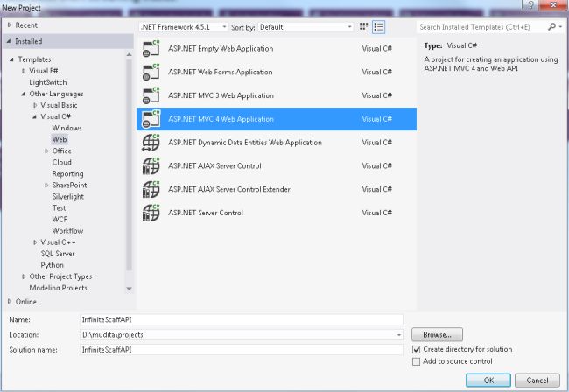Open the .NET Framework 4.5.1 version dropdown
Image resolution: width=569 pixels, height=392 pixels.
184,27
